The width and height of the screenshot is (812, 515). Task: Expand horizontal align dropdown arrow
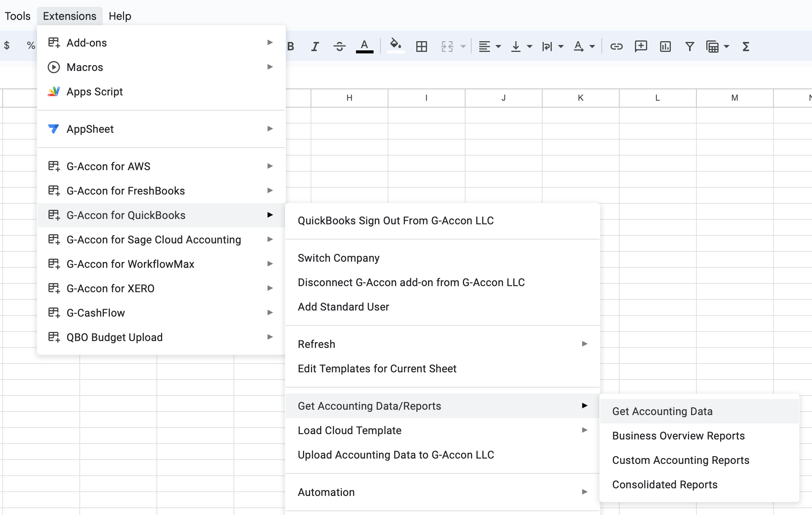pyautogui.click(x=498, y=47)
